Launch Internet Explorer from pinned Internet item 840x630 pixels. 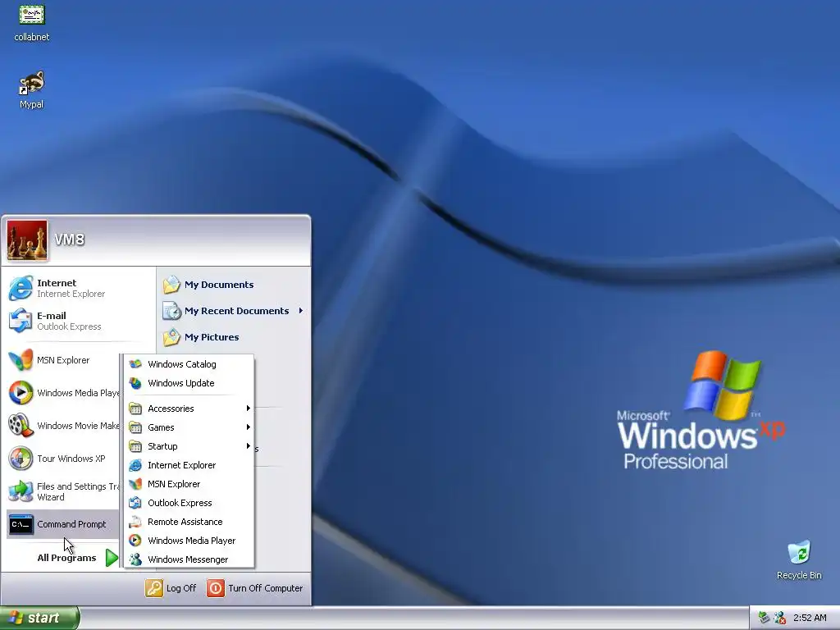(x=78, y=288)
